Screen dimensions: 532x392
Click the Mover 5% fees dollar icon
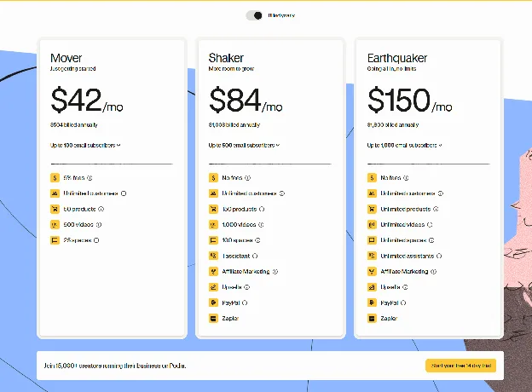click(x=55, y=178)
